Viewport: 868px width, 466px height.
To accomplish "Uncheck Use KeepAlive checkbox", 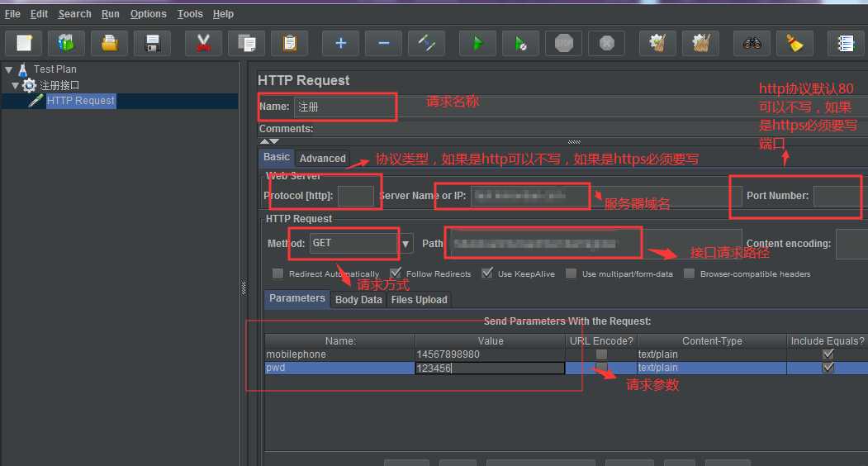I will tap(487, 273).
